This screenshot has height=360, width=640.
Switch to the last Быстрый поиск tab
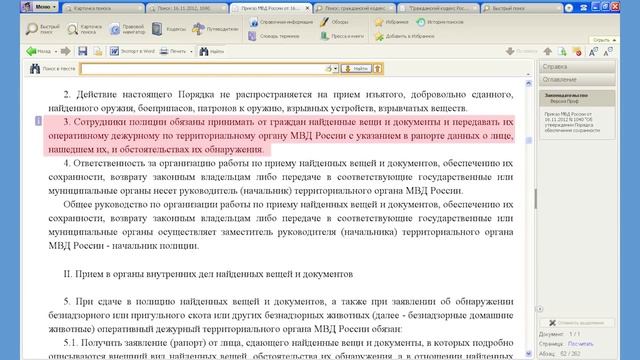coord(521,8)
